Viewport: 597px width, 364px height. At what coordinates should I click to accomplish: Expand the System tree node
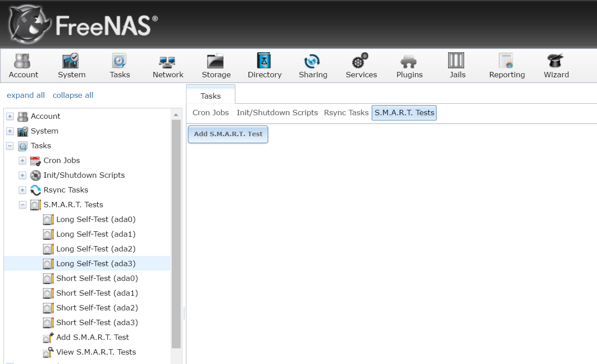pos(10,131)
